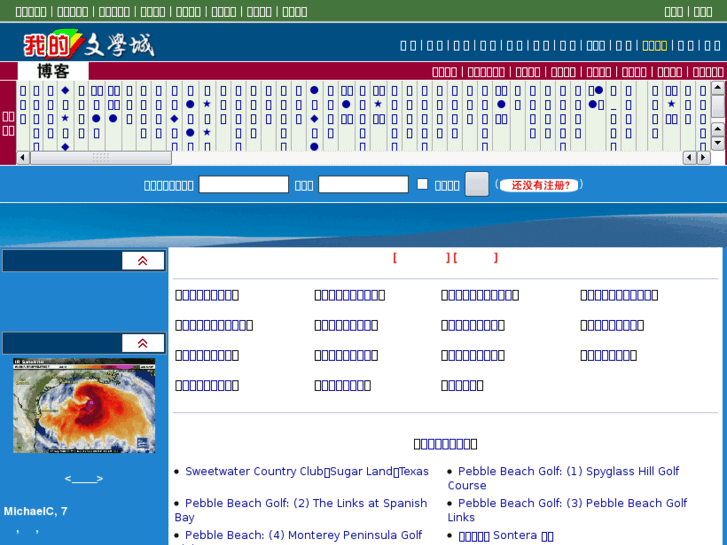This screenshot has height=545, width=727.
Task: Open Pebble Beach Golf (2) Links at Spanish Bay
Action: (x=300, y=510)
